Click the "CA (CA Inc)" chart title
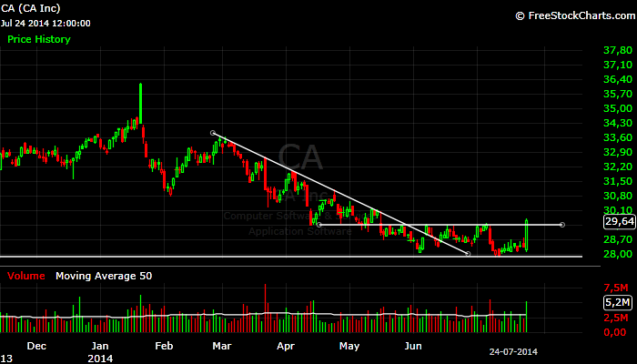The width and height of the screenshot is (637, 364). click(31, 8)
